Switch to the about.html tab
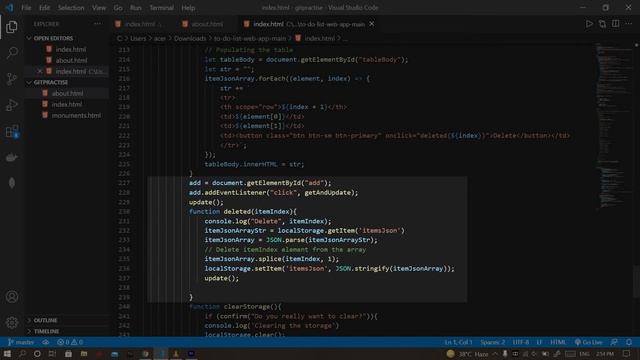640x360 pixels. tap(207, 24)
